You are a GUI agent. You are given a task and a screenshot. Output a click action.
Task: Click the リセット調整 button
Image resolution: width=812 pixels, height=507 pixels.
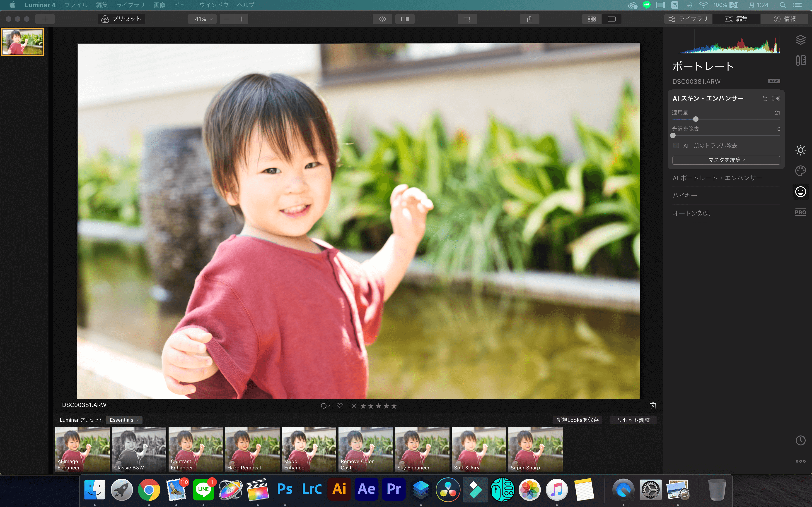[633, 420]
